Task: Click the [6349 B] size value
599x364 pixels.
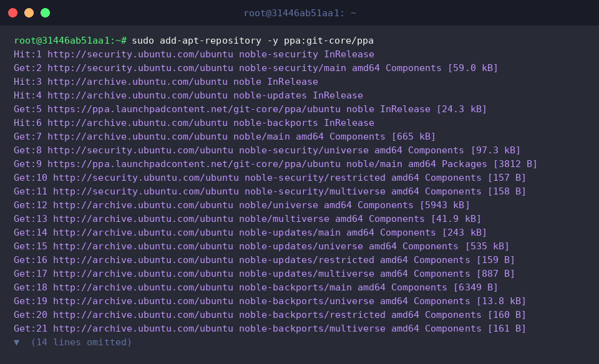Action: click(x=475, y=288)
